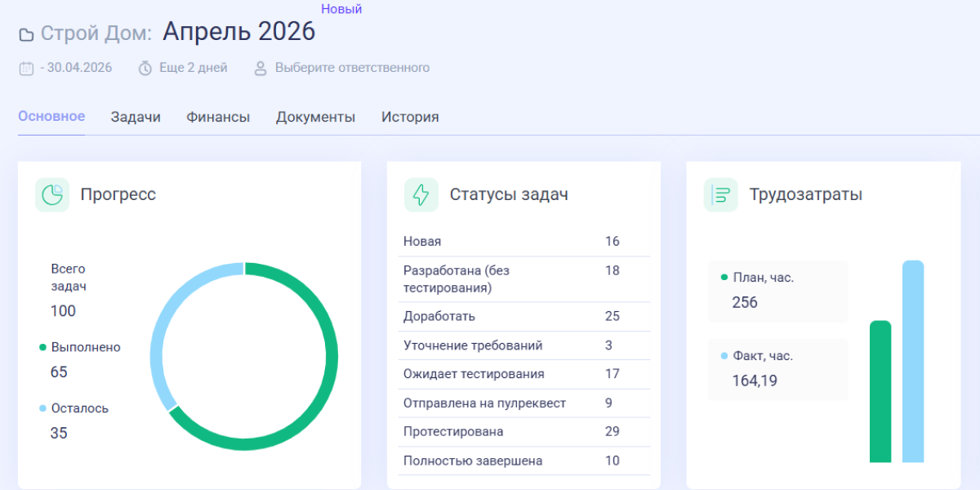Open the Основное tab
The height and width of the screenshot is (490, 980).
tap(51, 116)
